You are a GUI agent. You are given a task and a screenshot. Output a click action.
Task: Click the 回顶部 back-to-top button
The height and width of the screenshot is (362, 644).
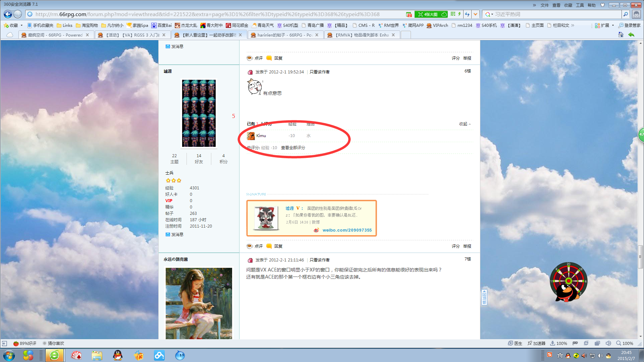[484, 297]
